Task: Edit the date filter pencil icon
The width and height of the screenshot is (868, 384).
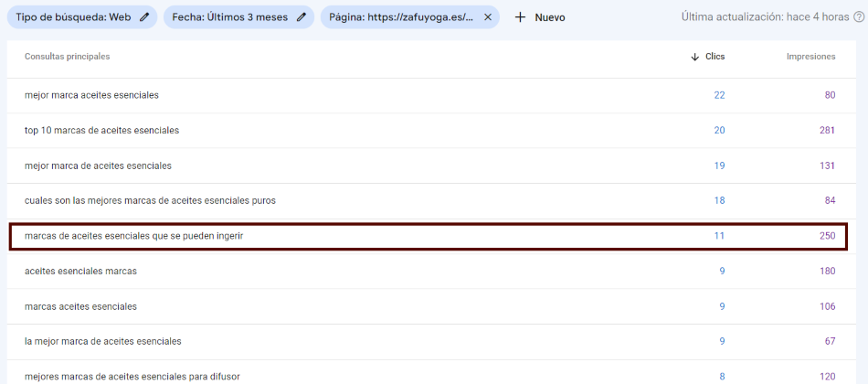Action: coord(302,17)
